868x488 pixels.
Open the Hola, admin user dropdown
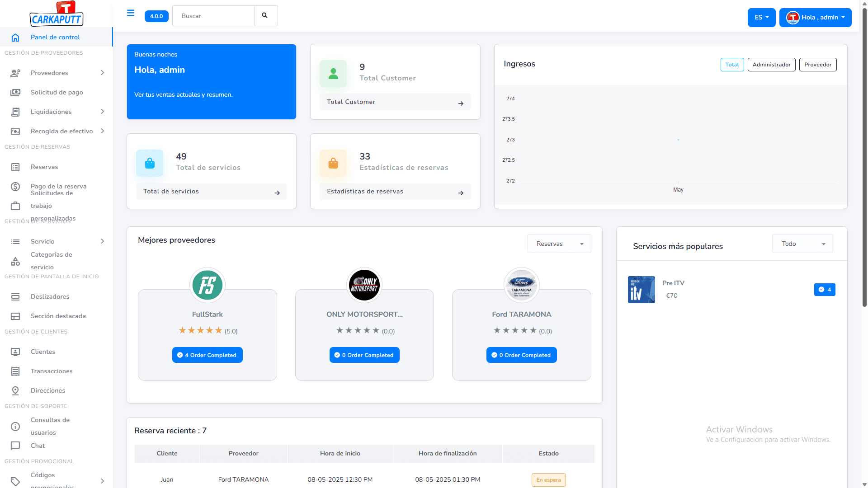point(816,18)
